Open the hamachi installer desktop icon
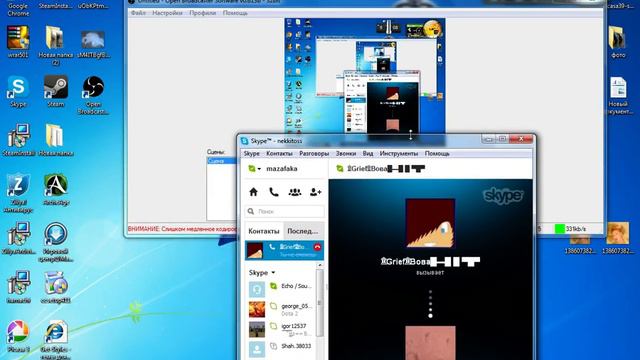This screenshot has width=640, height=360. [x=18, y=287]
